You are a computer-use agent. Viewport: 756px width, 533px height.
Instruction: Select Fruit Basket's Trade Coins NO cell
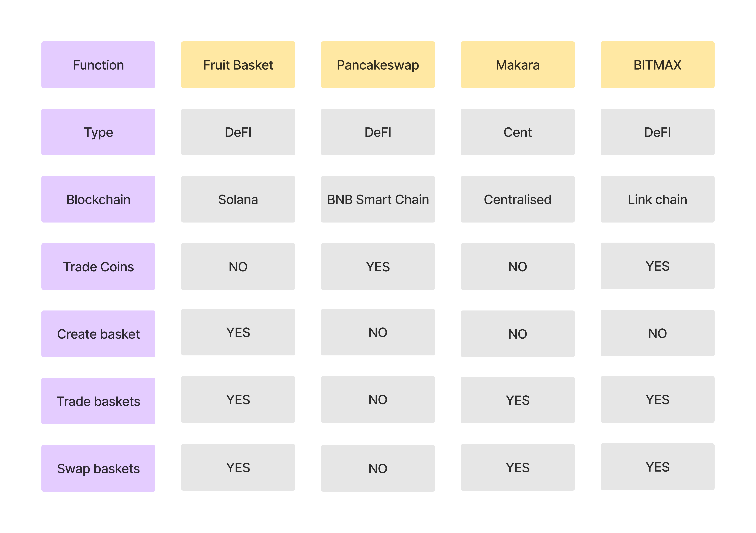point(238,266)
